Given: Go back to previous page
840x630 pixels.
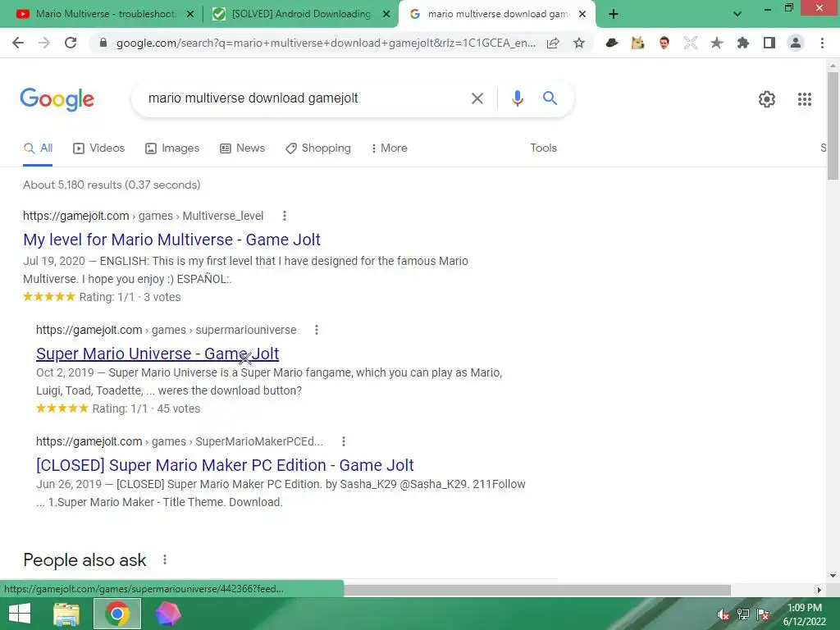Looking at the screenshot, I should [18, 43].
